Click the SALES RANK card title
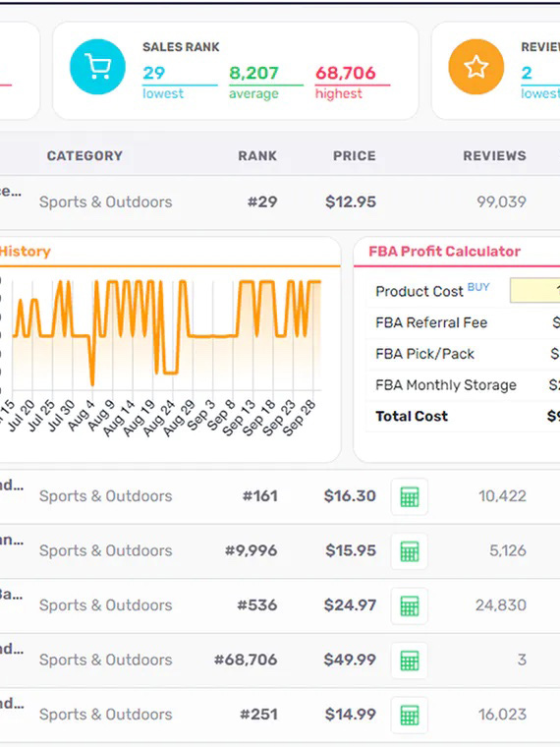The width and height of the screenshot is (560, 747). coord(181,47)
